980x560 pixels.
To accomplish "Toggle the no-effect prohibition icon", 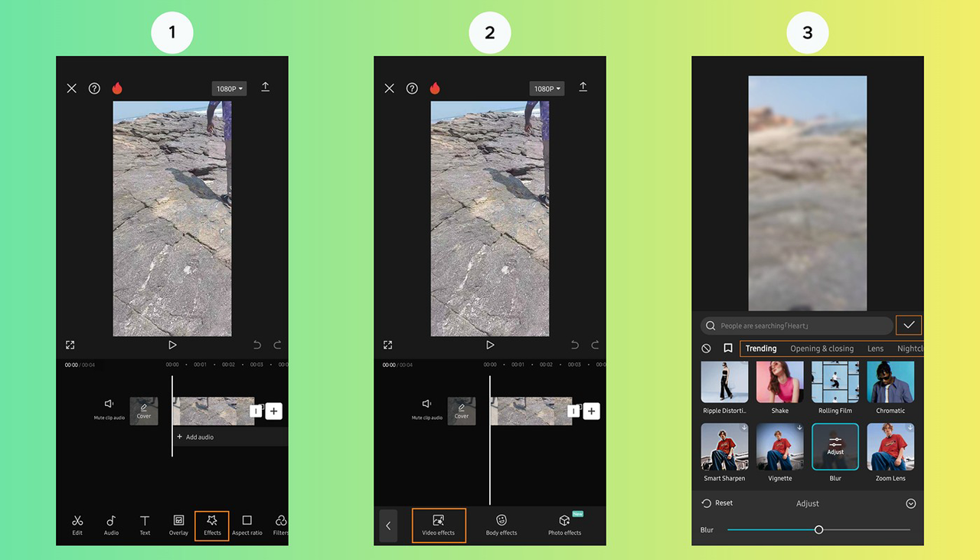I will click(x=706, y=348).
